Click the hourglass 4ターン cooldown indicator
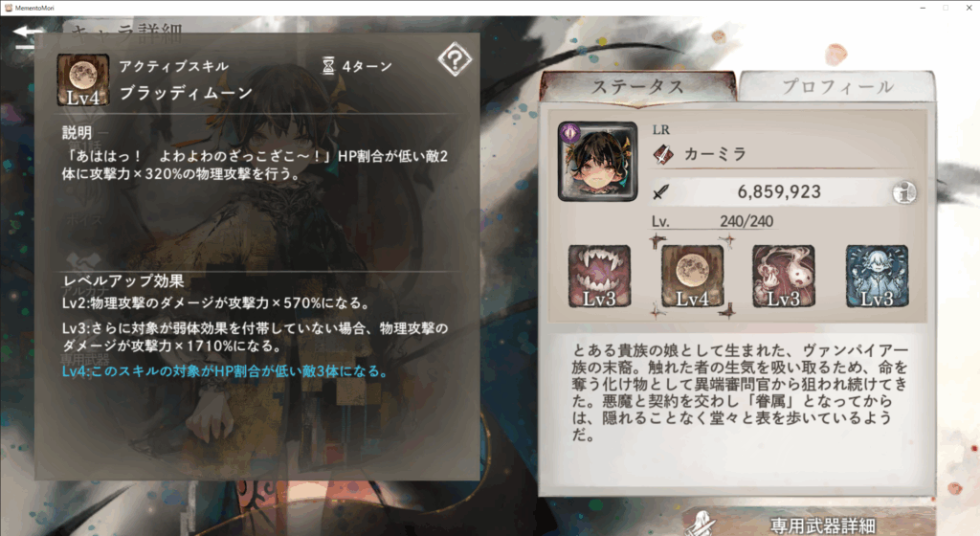 click(x=357, y=66)
